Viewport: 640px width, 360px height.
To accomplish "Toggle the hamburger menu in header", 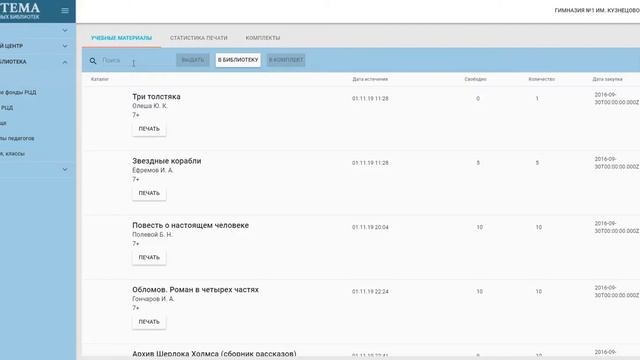I will click(x=65, y=11).
